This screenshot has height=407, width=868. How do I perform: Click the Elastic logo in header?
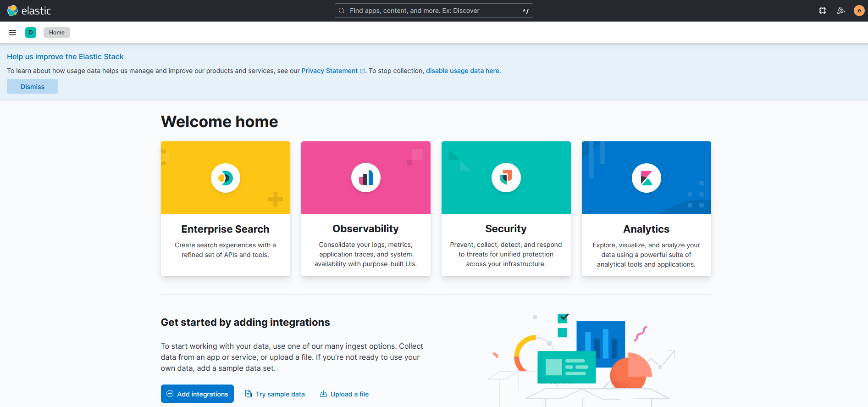[29, 11]
